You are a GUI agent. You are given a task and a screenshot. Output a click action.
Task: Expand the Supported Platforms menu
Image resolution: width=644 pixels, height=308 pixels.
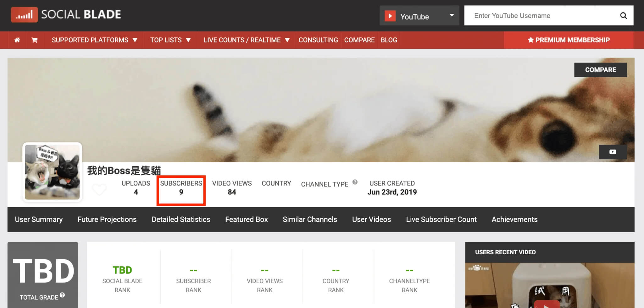coord(94,40)
